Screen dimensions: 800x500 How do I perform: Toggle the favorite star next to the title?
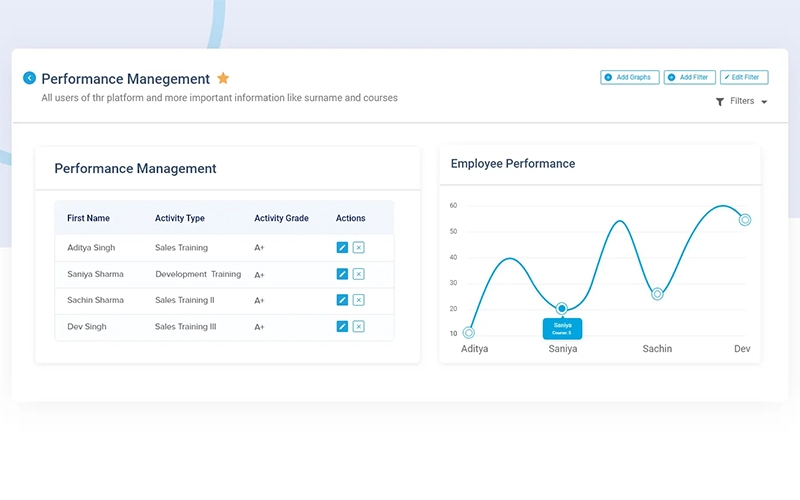[x=223, y=78]
